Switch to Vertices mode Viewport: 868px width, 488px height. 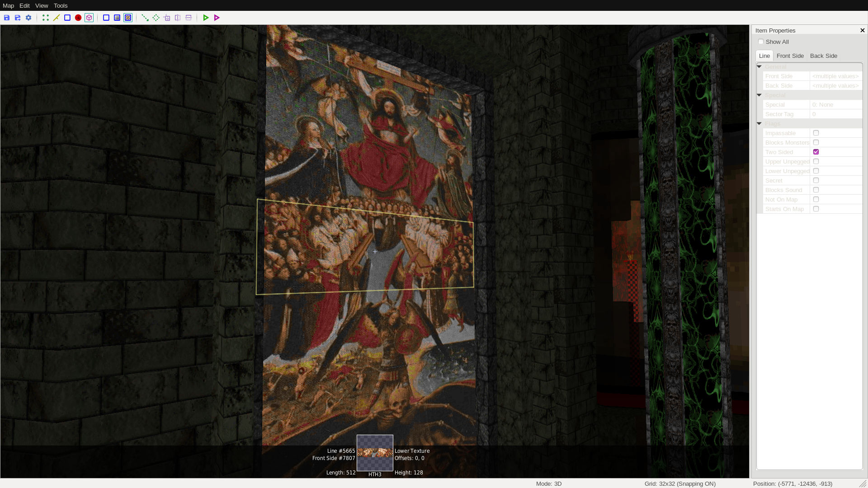[46, 18]
